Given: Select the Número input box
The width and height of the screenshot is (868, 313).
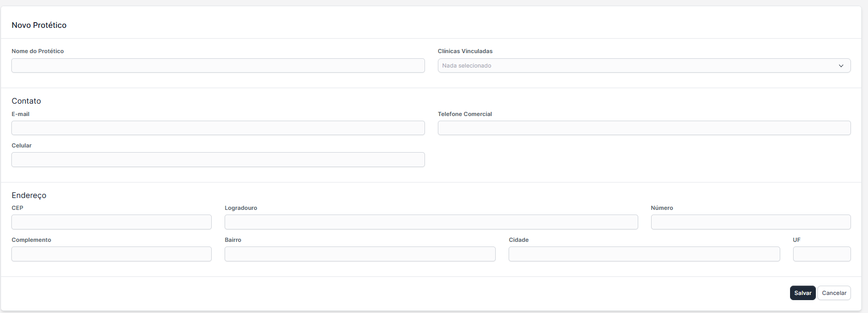Looking at the screenshot, I should coord(750,222).
